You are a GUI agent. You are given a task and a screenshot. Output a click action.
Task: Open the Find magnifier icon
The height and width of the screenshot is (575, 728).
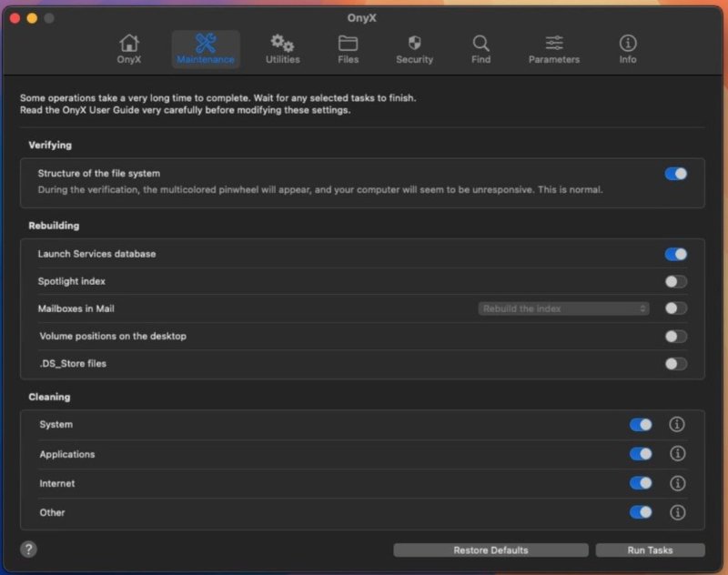[x=480, y=44]
